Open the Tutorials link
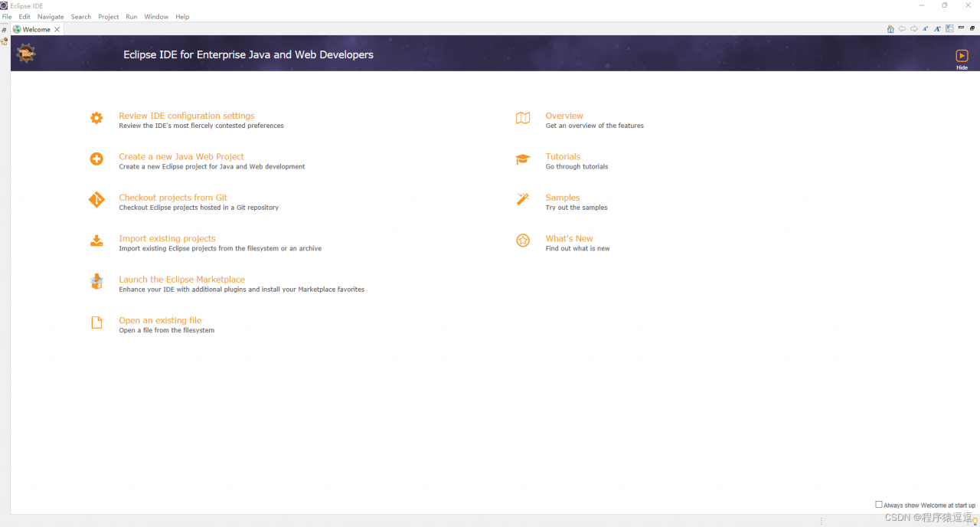This screenshot has height=527, width=980. [x=563, y=156]
